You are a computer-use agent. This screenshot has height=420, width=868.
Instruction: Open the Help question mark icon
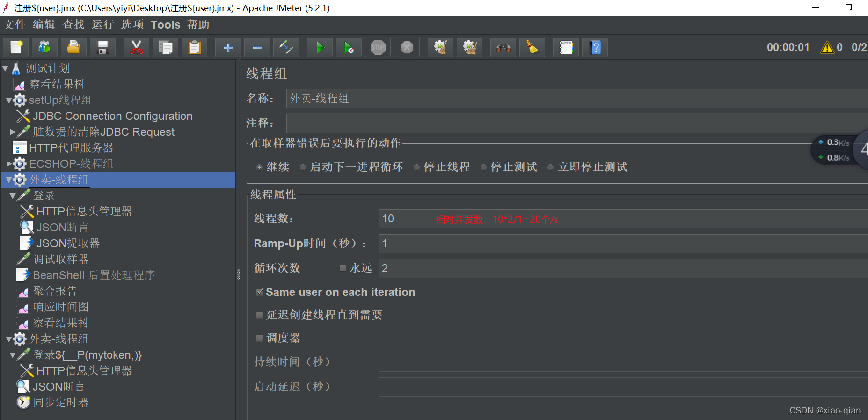point(595,47)
